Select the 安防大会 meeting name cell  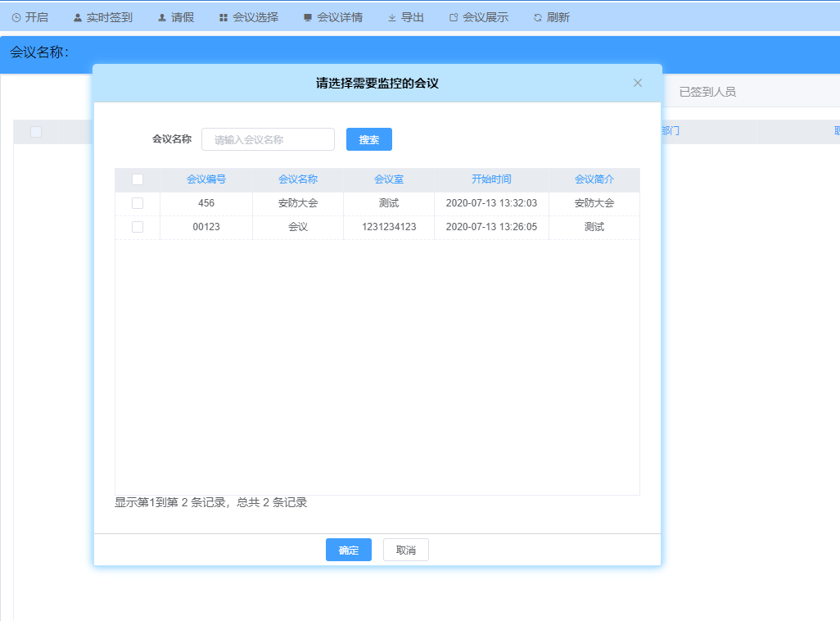pos(298,203)
